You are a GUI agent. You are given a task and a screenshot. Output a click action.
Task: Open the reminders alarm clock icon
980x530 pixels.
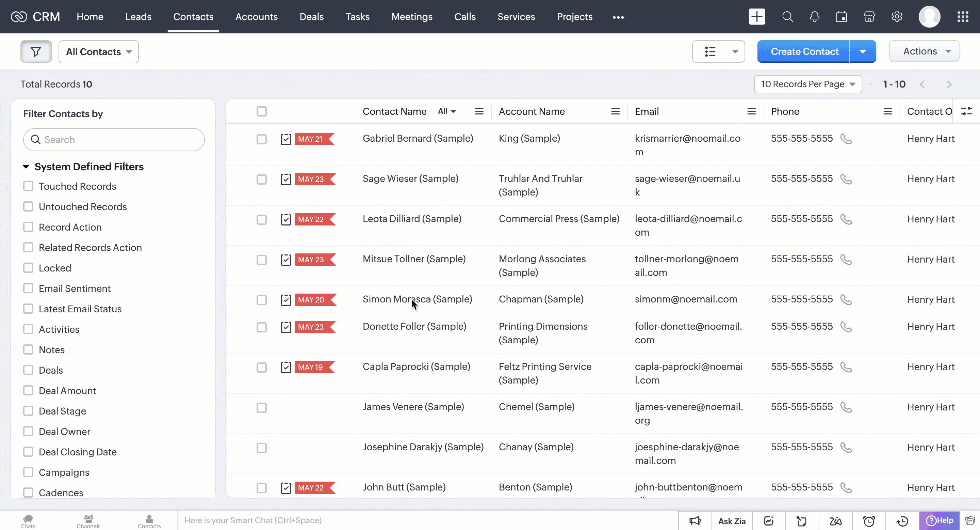coord(869,521)
